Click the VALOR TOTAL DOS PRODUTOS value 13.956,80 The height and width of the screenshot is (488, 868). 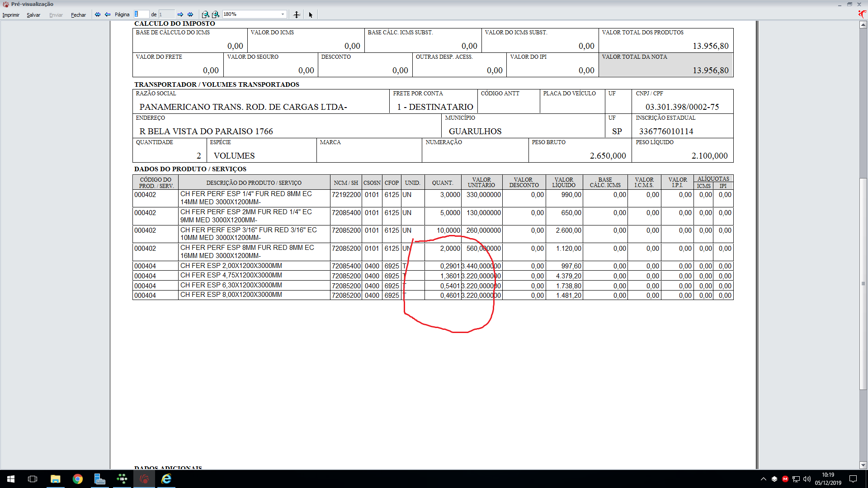(711, 46)
